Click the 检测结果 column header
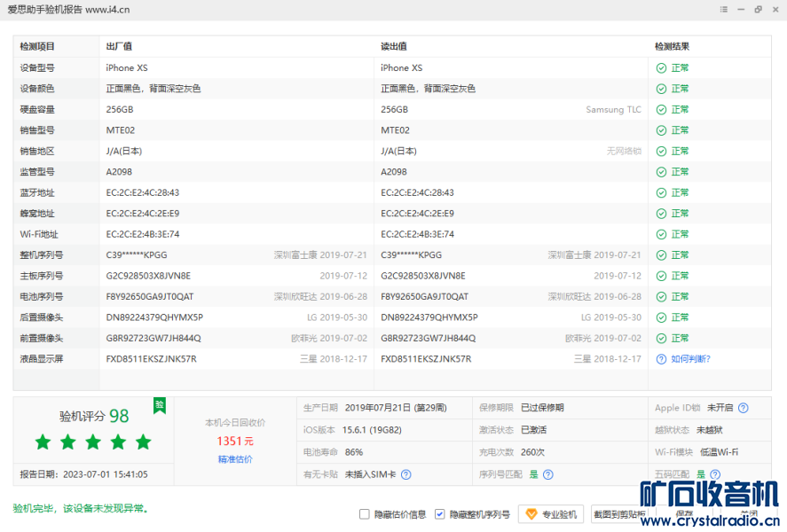787x532 pixels. 672,46
